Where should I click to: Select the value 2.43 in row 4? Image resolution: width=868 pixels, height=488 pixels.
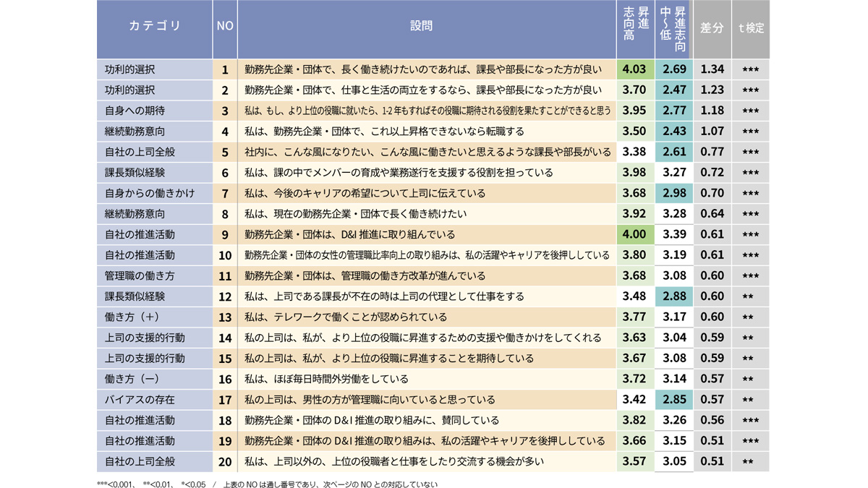[x=674, y=132]
